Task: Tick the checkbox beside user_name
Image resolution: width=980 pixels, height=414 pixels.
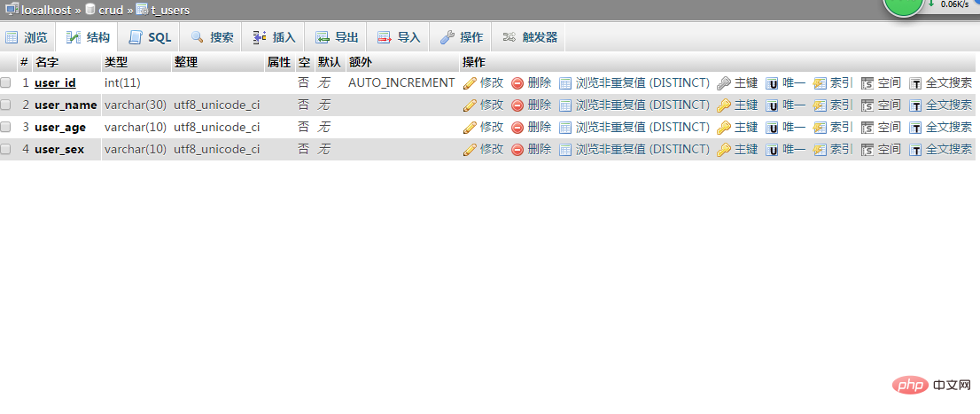Action: [x=6, y=105]
